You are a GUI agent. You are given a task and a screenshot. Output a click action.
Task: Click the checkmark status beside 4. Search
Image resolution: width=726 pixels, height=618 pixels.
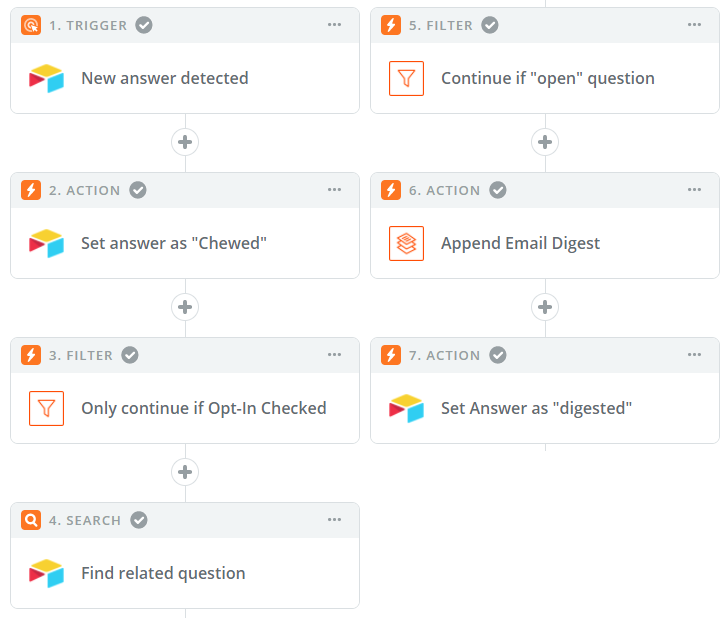(139, 520)
